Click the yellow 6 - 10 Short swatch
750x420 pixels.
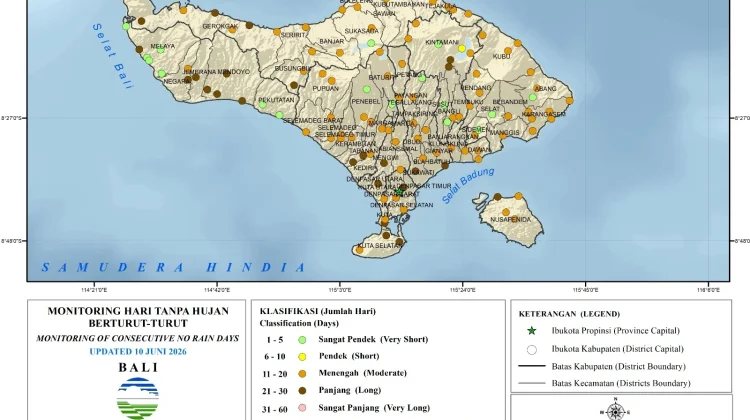pyautogui.click(x=302, y=357)
